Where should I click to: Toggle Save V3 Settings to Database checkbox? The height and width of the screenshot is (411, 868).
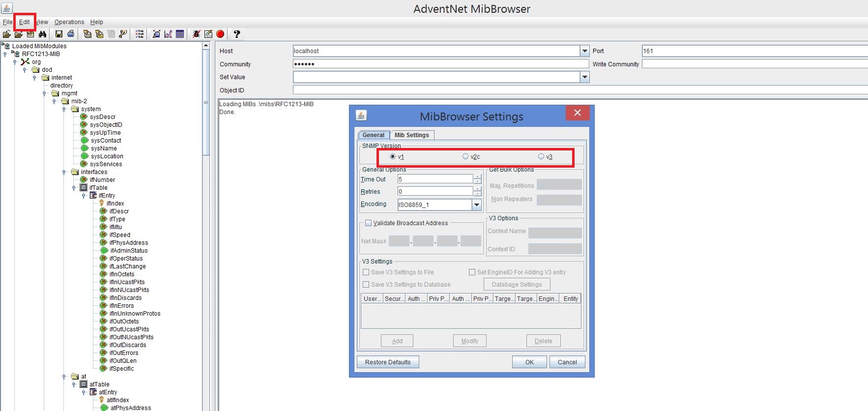[x=366, y=285]
